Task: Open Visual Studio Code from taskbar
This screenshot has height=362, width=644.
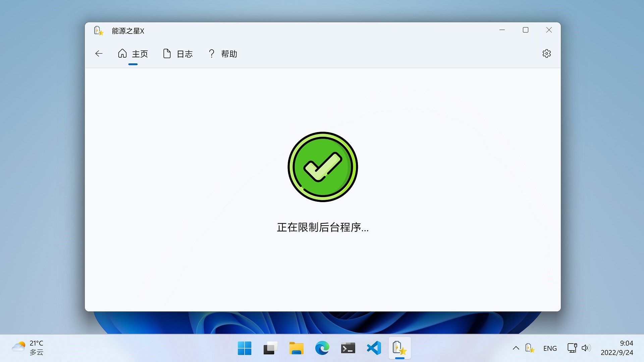Action: click(x=374, y=348)
